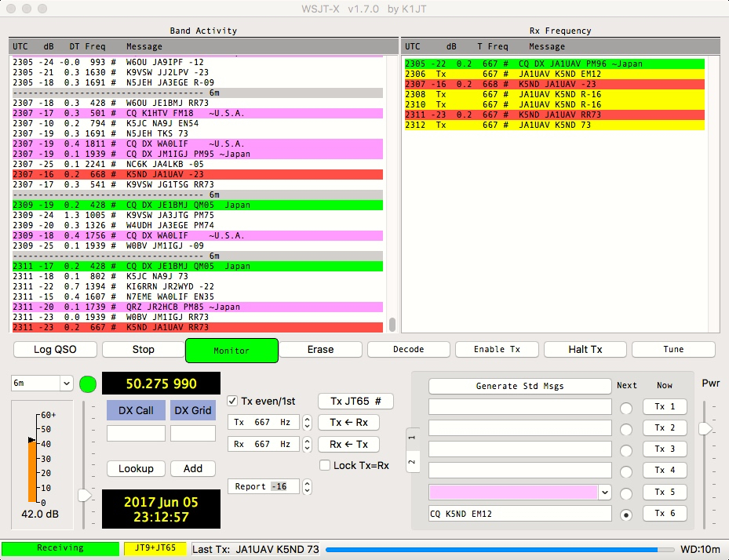Toggle the Tx even/1st checkbox
Viewport: 729px width, 560px height.
232,401
